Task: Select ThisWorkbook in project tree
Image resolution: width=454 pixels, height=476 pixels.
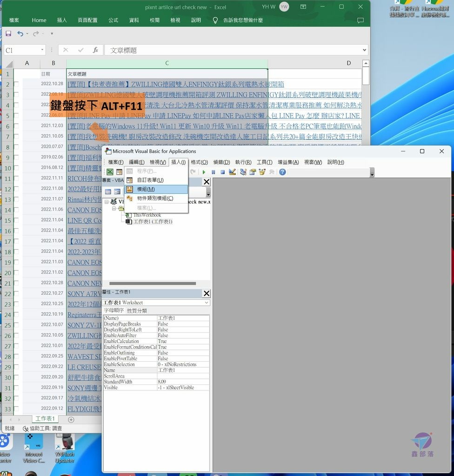Action: coord(147,215)
